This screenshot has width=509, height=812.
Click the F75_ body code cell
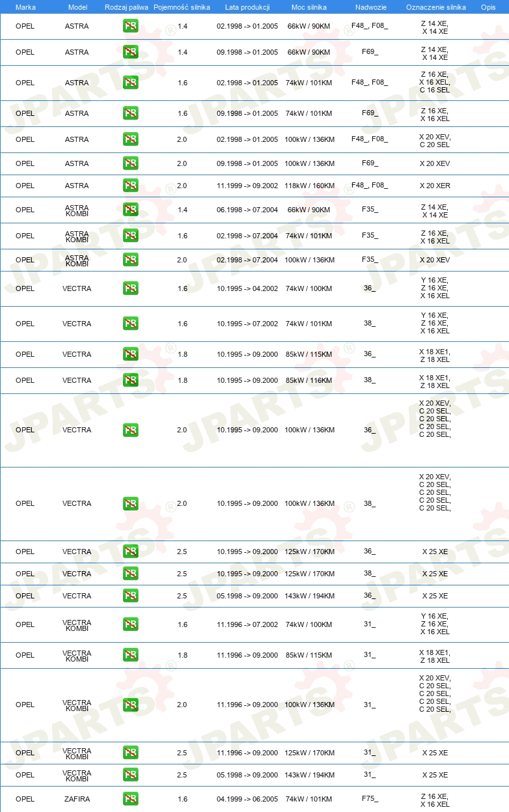click(370, 799)
